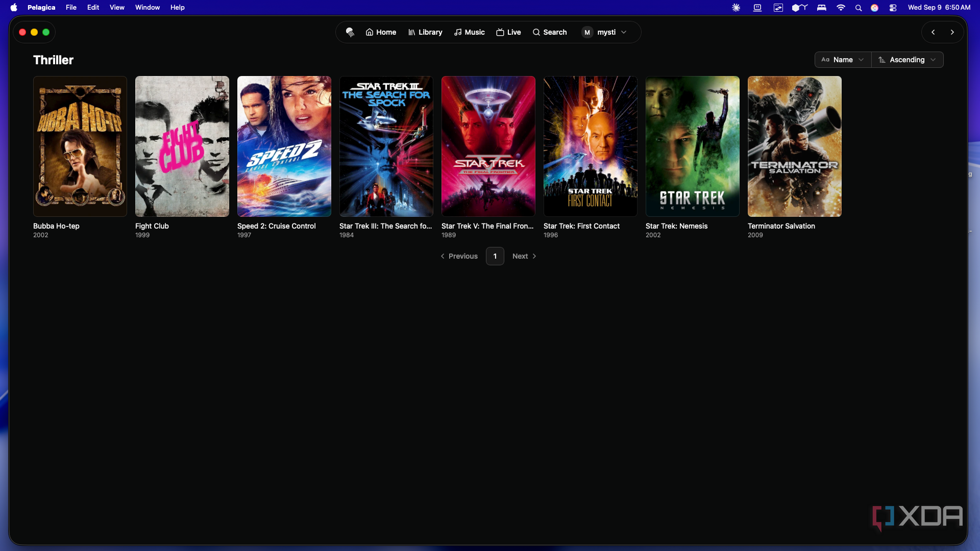Expand the Name sort-by dropdown

tap(843, 60)
